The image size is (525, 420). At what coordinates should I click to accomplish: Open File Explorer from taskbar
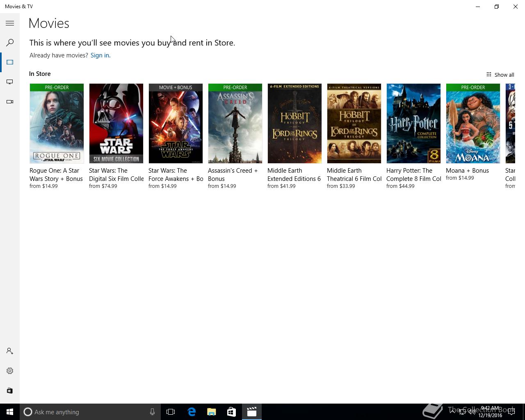click(212, 412)
